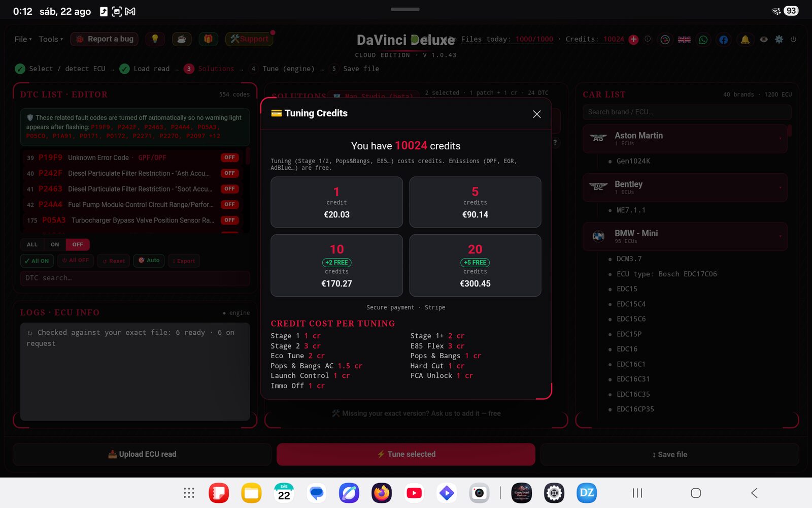The height and width of the screenshot is (508, 812).
Task: Click the power logout icon
Action: tap(793, 39)
